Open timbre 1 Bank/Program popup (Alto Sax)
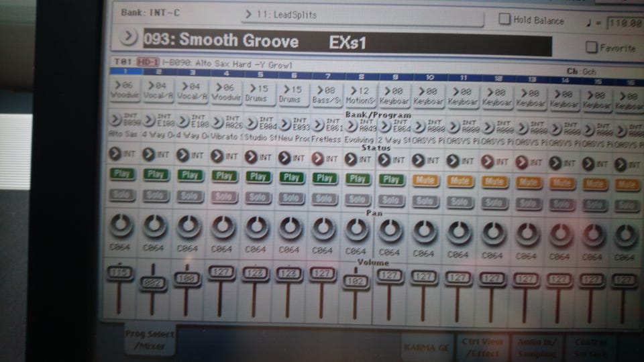The height and width of the screenshot is (362, 644). [116, 120]
